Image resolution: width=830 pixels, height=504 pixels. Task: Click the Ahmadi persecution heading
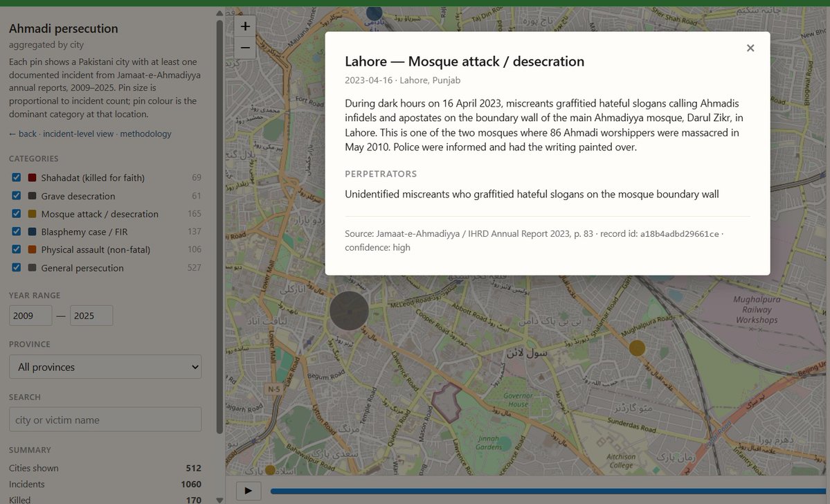[64, 28]
